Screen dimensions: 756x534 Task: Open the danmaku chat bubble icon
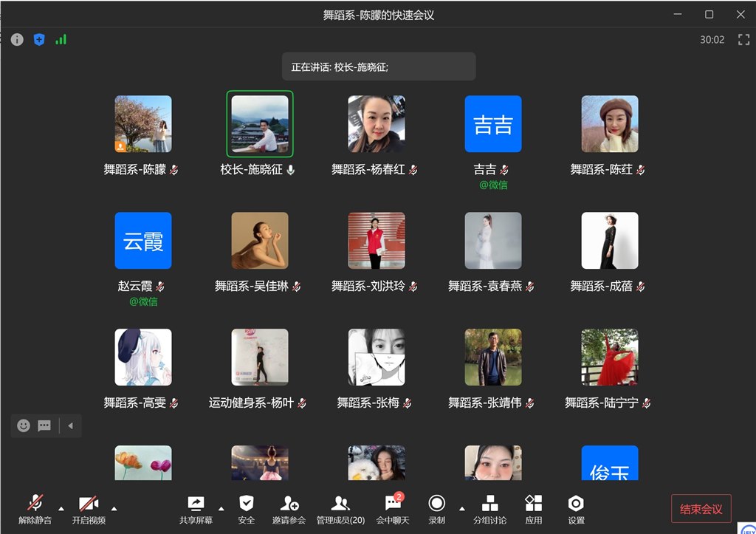pyautogui.click(x=44, y=425)
